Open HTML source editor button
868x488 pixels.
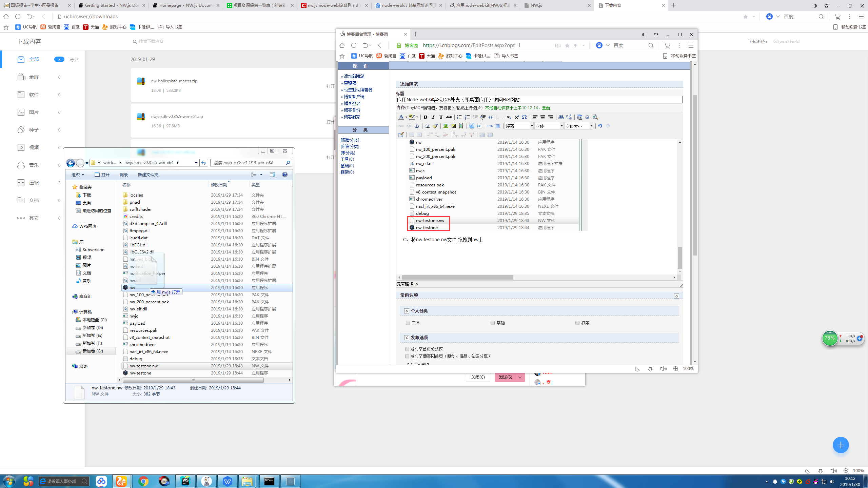(x=490, y=126)
